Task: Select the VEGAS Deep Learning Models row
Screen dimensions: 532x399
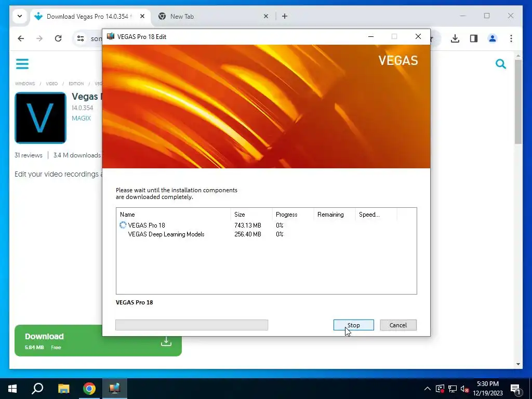Action: [x=267, y=234]
